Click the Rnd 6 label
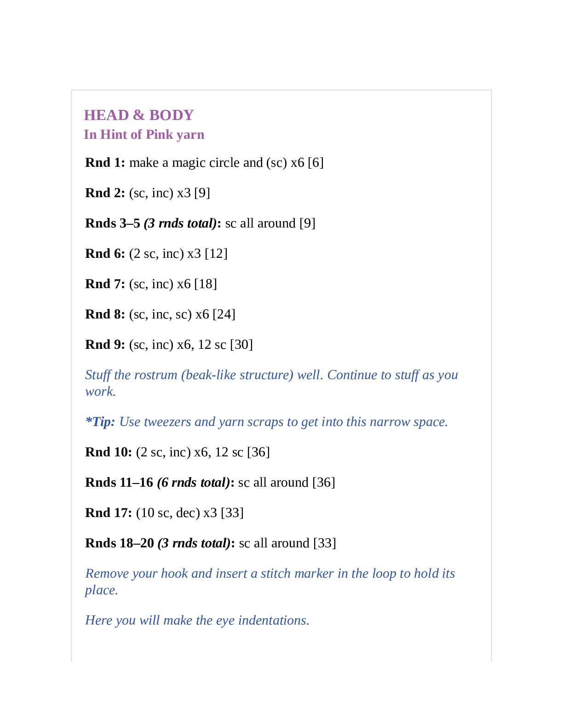Screen dimensions: 563x728 105,254
